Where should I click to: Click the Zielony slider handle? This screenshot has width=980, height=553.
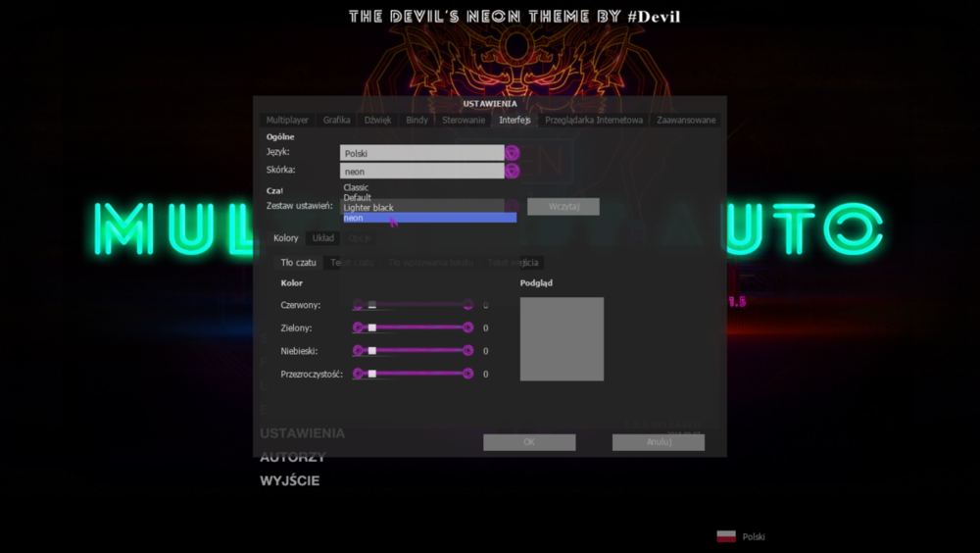tap(371, 327)
